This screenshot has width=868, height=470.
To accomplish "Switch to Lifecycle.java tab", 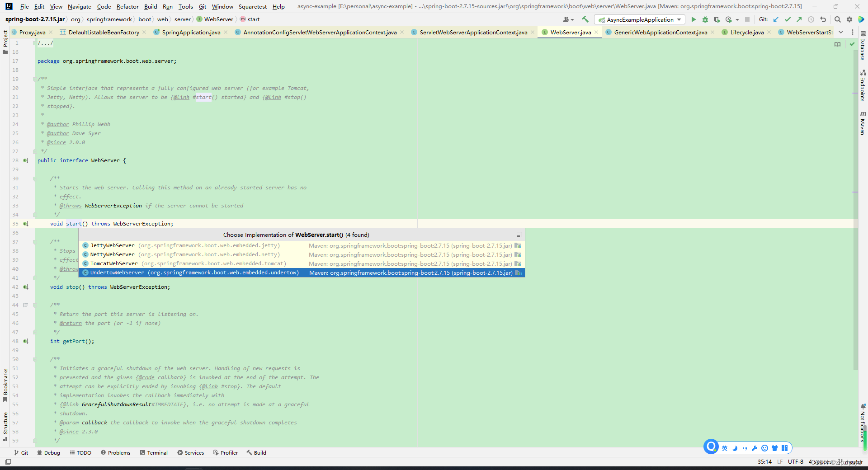I will point(747,32).
